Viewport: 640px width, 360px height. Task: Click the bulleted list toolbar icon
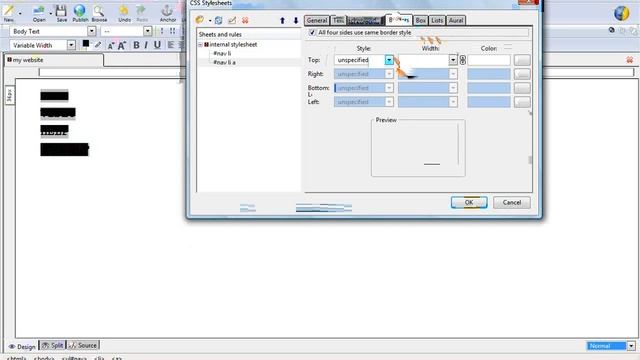173,31
